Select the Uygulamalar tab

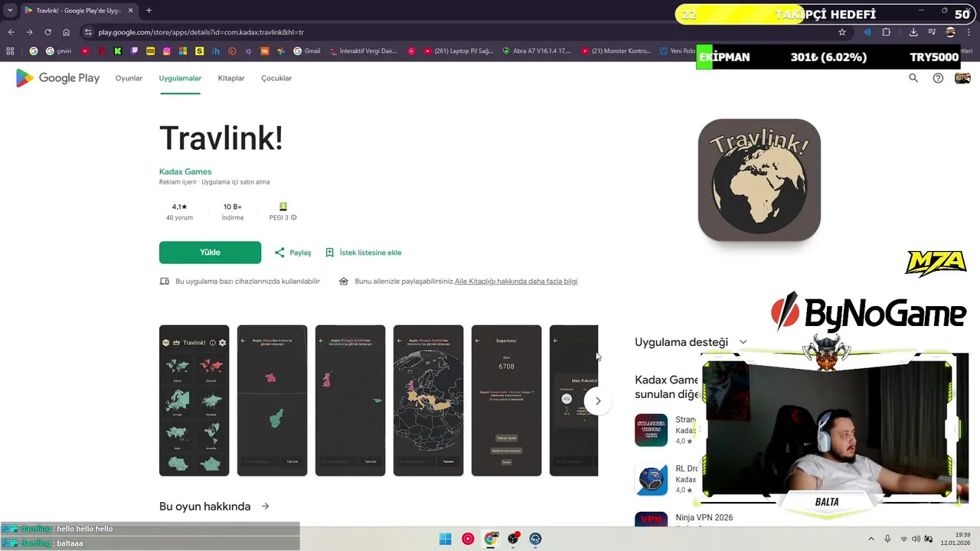click(180, 78)
